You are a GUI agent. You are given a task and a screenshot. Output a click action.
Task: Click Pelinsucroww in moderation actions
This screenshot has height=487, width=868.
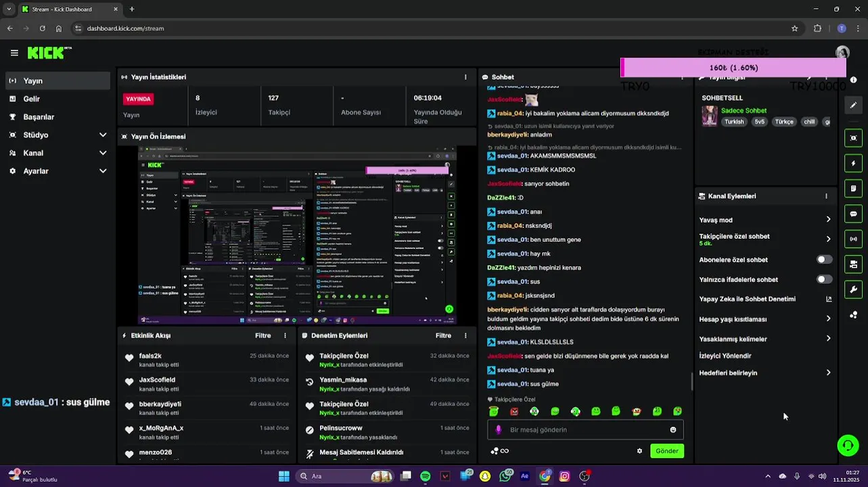[x=341, y=428]
